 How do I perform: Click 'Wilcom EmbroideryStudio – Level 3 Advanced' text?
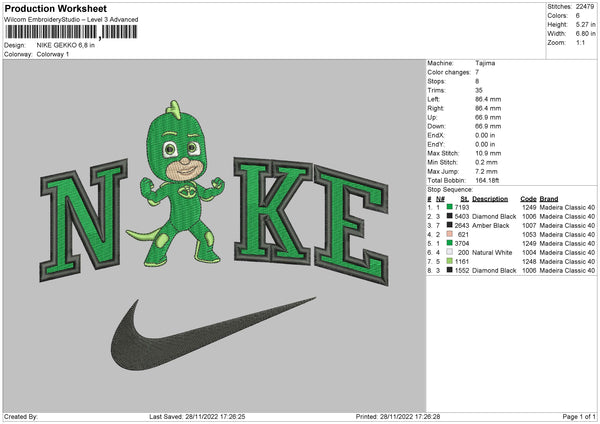(71, 20)
